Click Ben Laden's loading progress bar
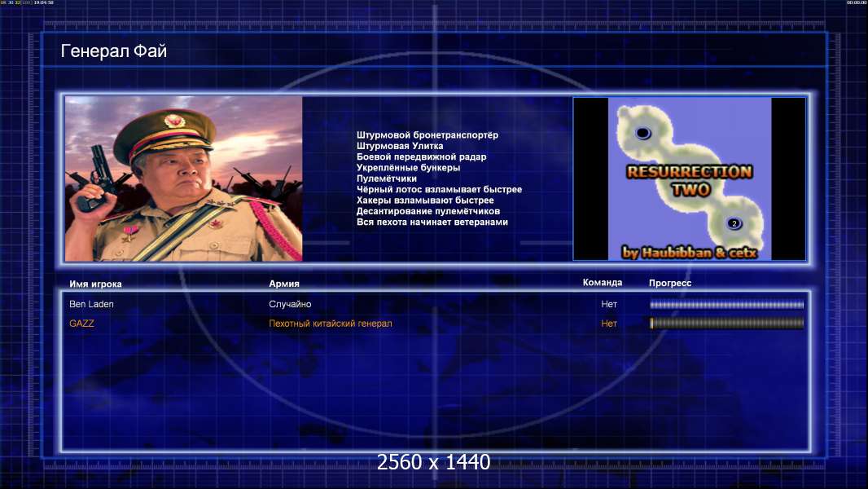868x489 pixels. tap(727, 304)
